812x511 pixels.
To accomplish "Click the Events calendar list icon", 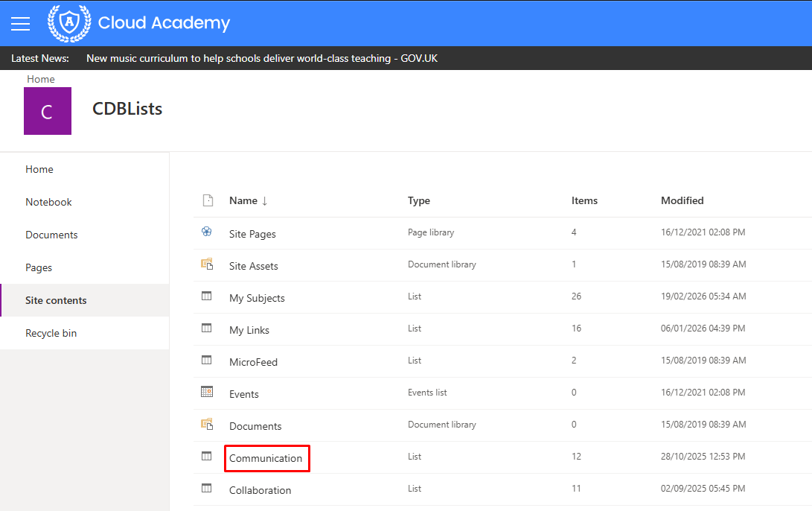I will coord(207,392).
